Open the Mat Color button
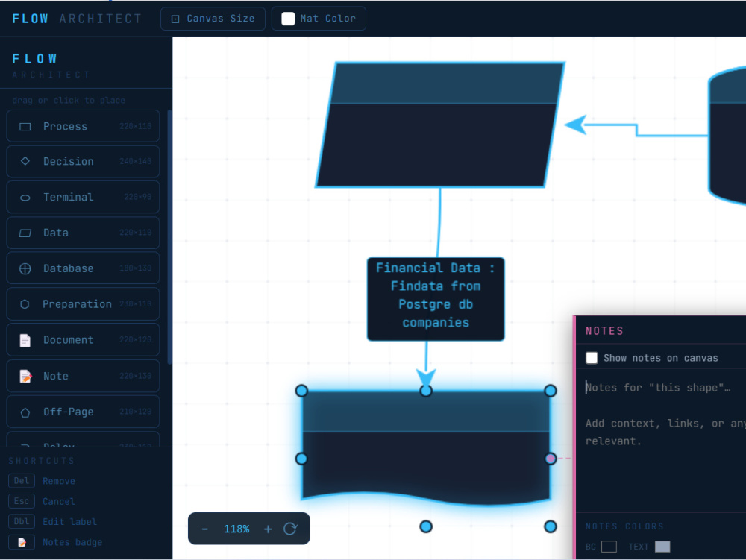This screenshot has height=560, width=746. coord(319,19)
